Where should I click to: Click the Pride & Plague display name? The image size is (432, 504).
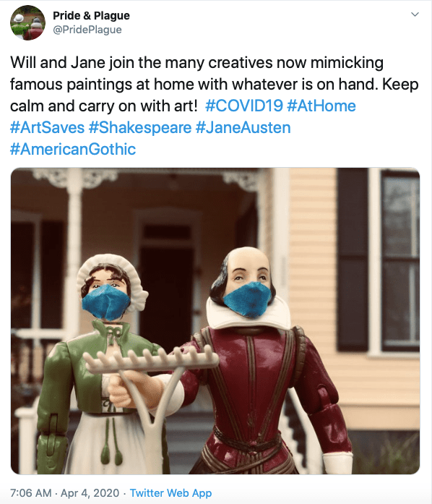coord(91,15)
